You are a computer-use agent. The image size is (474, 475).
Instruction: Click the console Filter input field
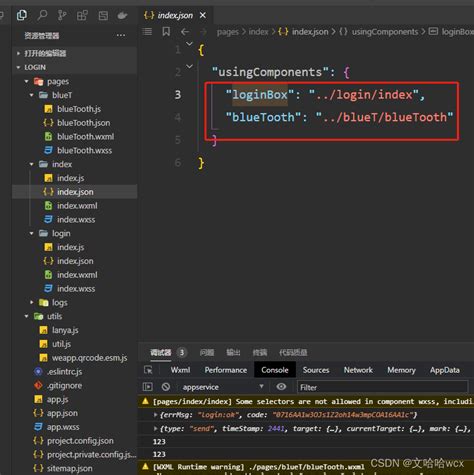coord(382,387)
